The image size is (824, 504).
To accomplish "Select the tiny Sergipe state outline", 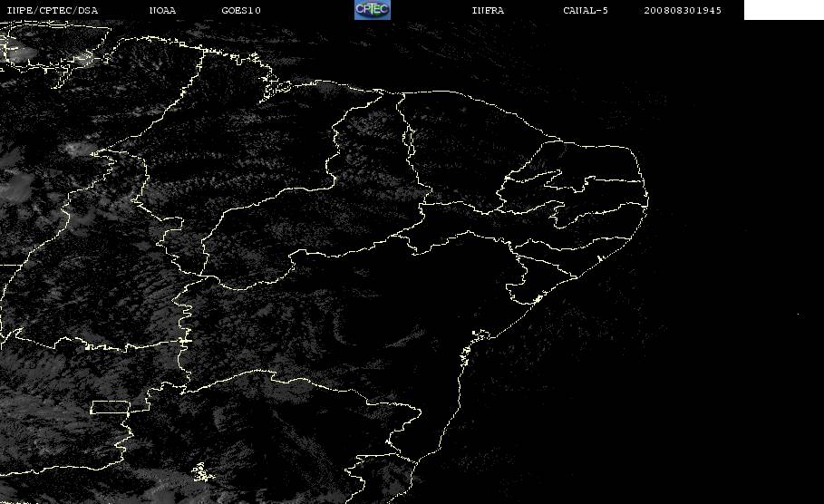I will pyautogui.click(x=526, y=286).
